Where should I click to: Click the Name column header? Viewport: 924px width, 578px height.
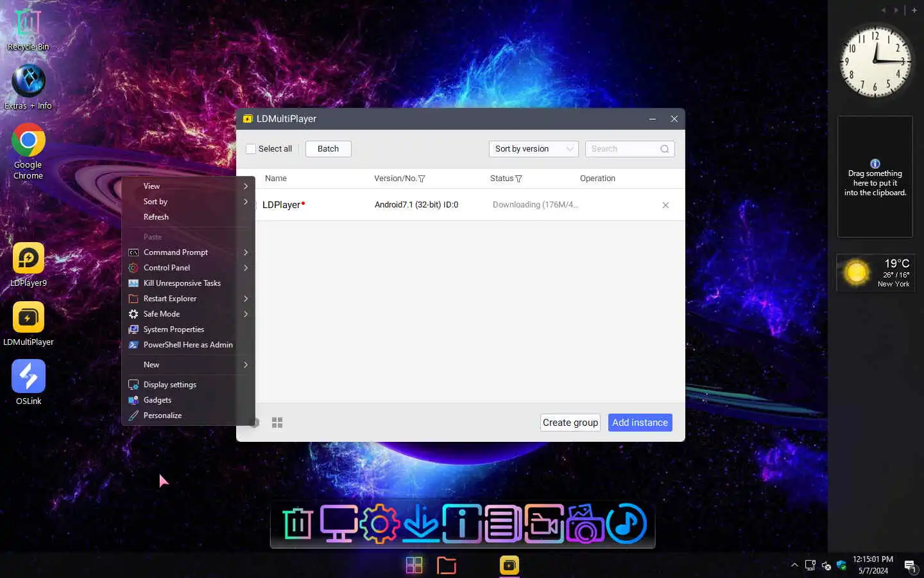[x=276, y=179]
